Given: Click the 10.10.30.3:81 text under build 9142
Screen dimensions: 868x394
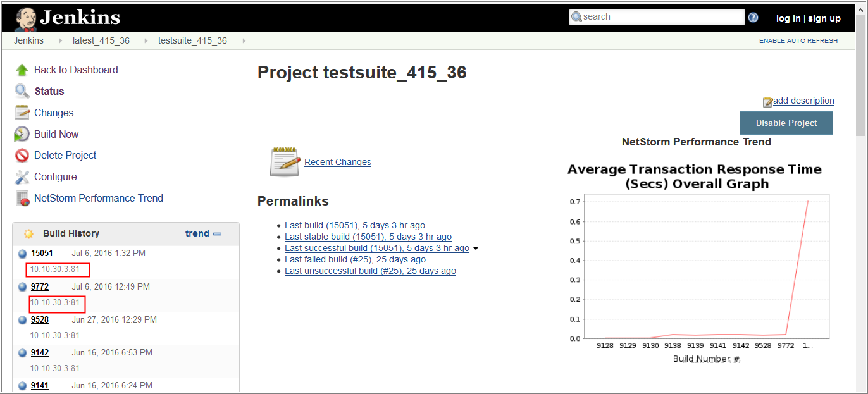Looking at the screenshot, I should 55,368.
